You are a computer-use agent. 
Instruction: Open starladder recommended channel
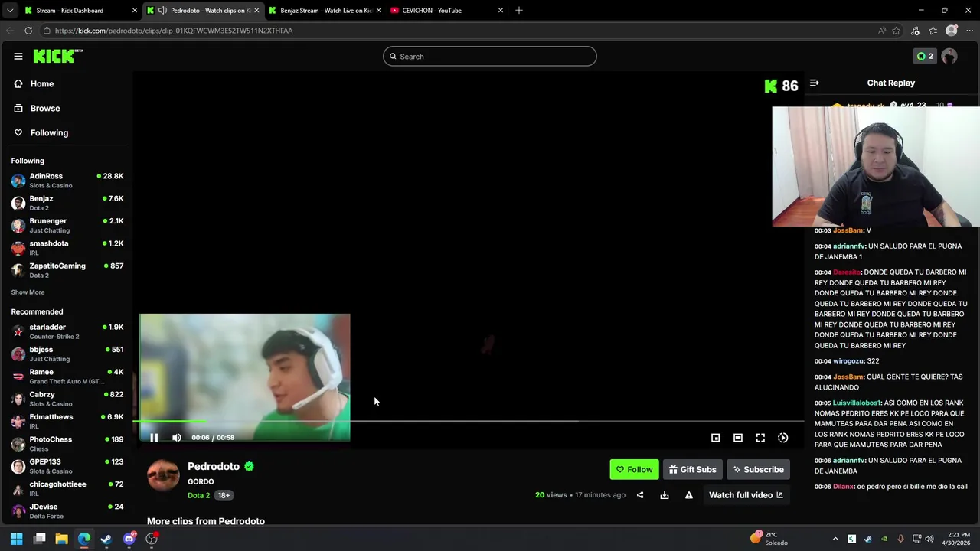tap(67, 331)
